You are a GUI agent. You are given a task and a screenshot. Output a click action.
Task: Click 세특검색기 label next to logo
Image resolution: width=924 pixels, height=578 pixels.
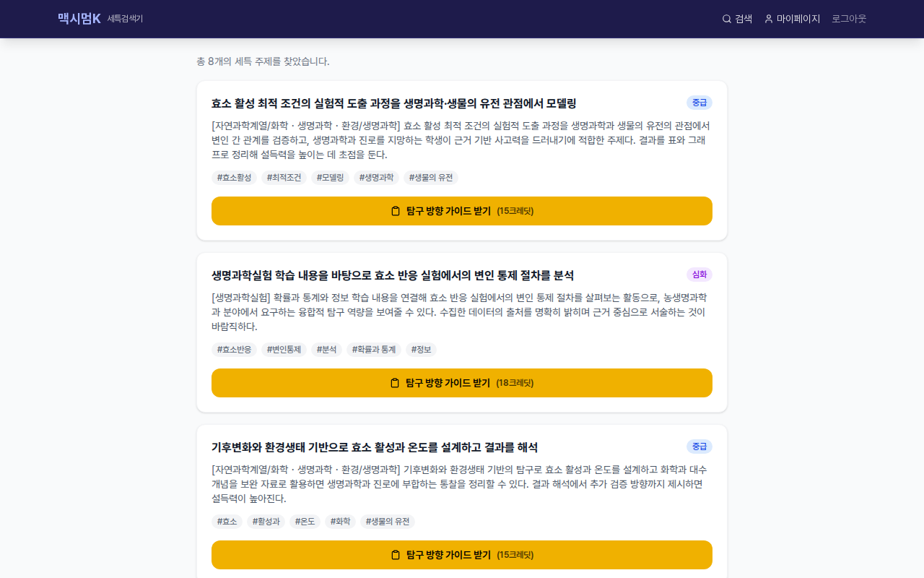[125, 19]
